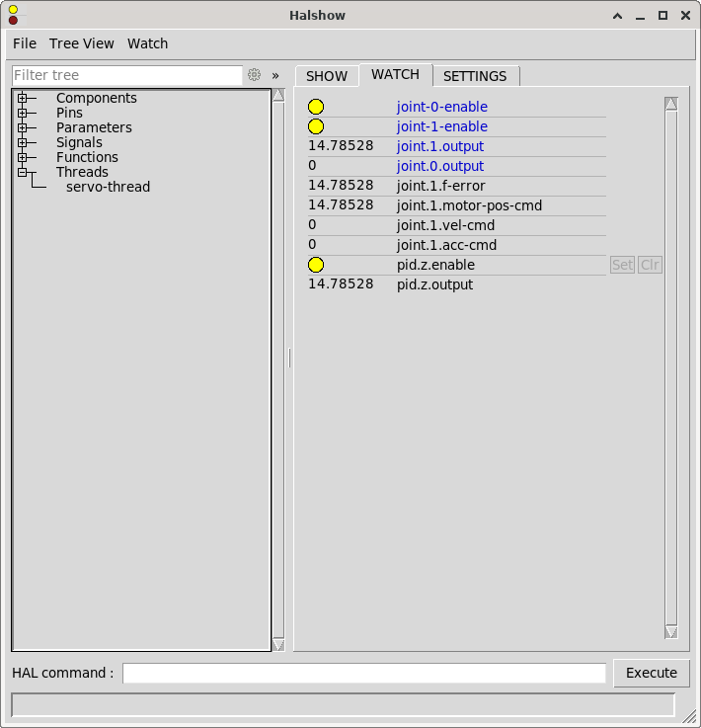Maximize the Halshow window
The width and height of the screenshot is (701, 728).
662,16
